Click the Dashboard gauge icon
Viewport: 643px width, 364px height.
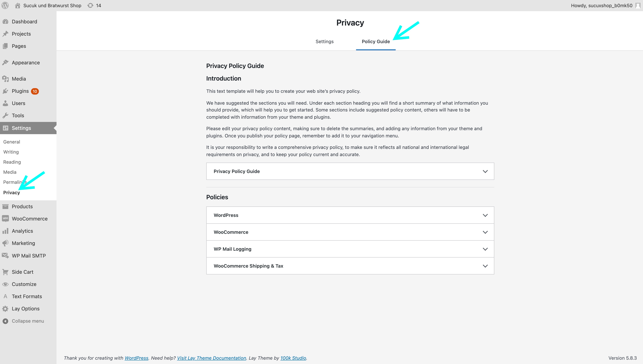tap(6, 22)
